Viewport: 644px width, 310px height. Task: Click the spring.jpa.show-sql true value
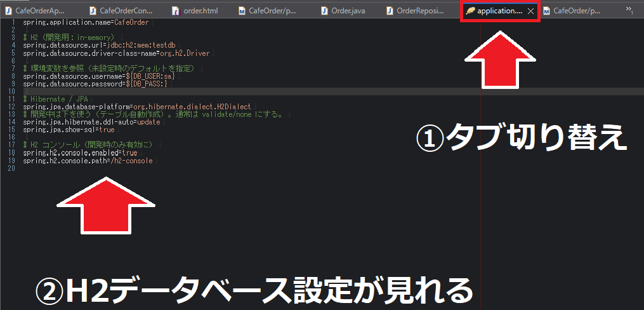click(x=106, y=130)
